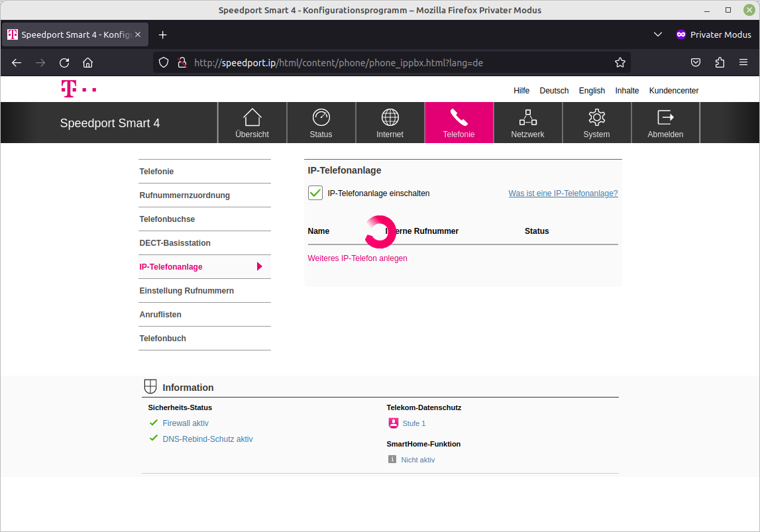Open Anruflisten in the sidebar
The image size is (760, 532).
[205, 315]
